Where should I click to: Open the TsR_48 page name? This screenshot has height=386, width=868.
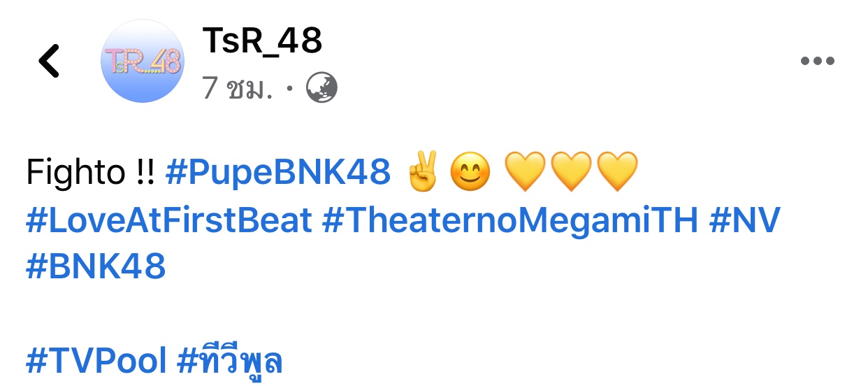point(262,41)
